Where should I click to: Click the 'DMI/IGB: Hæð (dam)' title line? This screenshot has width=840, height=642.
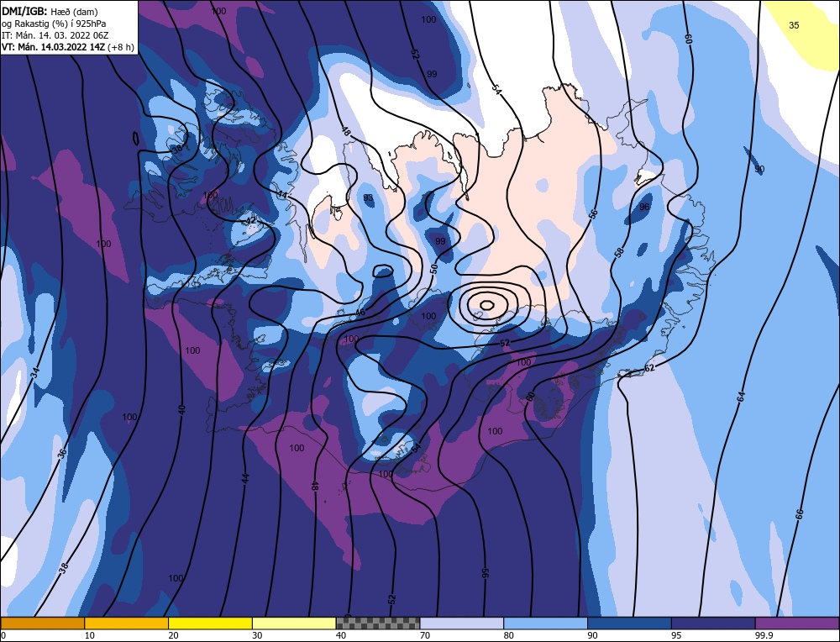pos(50,11)
